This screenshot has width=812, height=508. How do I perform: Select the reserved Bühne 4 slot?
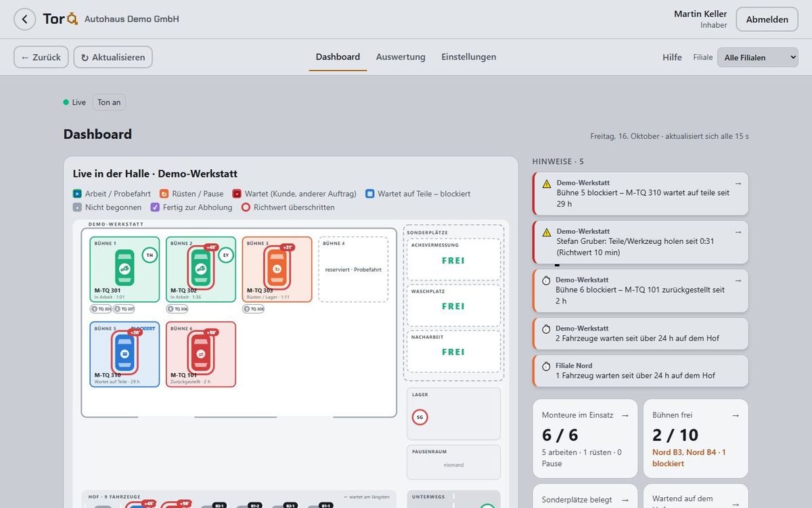(353, 269)
